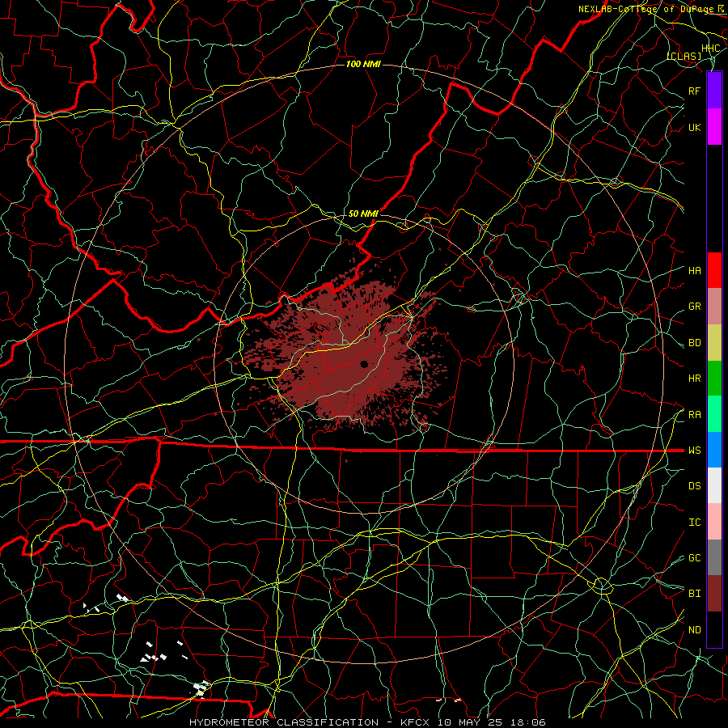The width and height of the screenshot is (728, 728).
Task: Click the GC gray legend color block
Action: pos(714,557)
